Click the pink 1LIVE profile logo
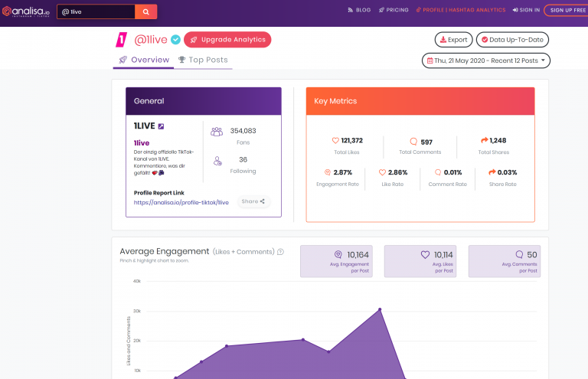This screenshot has height=379, width=588. (121, 39)
